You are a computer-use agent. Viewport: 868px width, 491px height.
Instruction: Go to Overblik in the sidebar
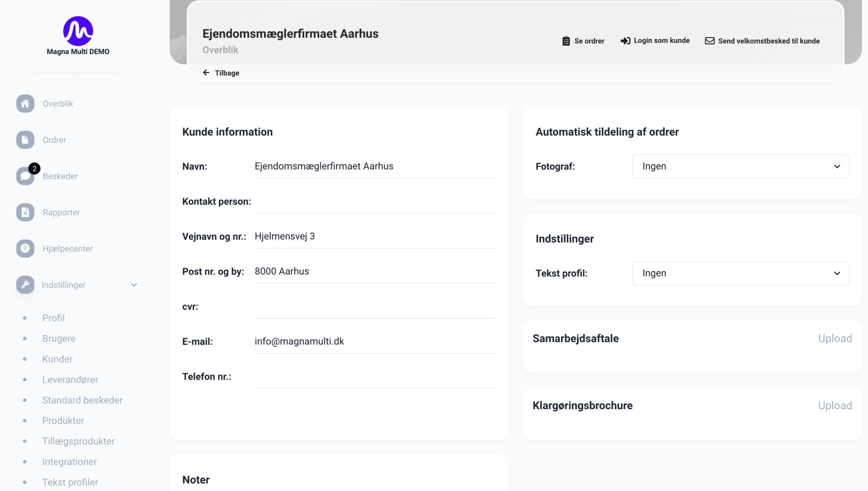point(58,104)
